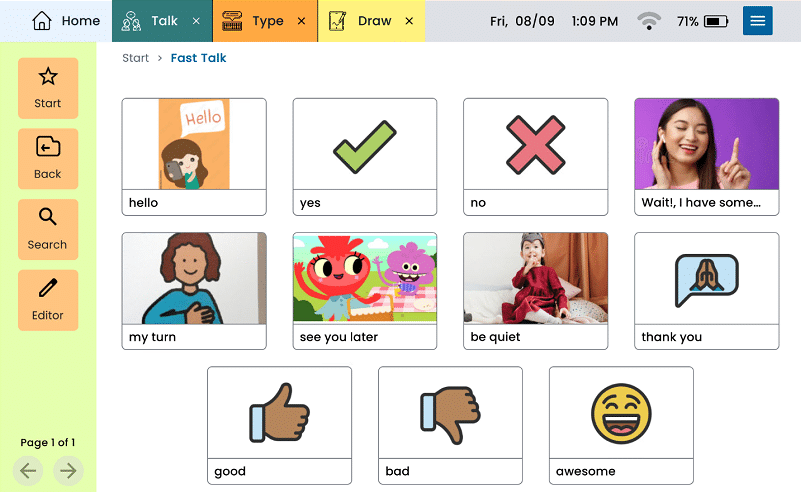
Task: Go to the Home tab
Action: point(66,21)
